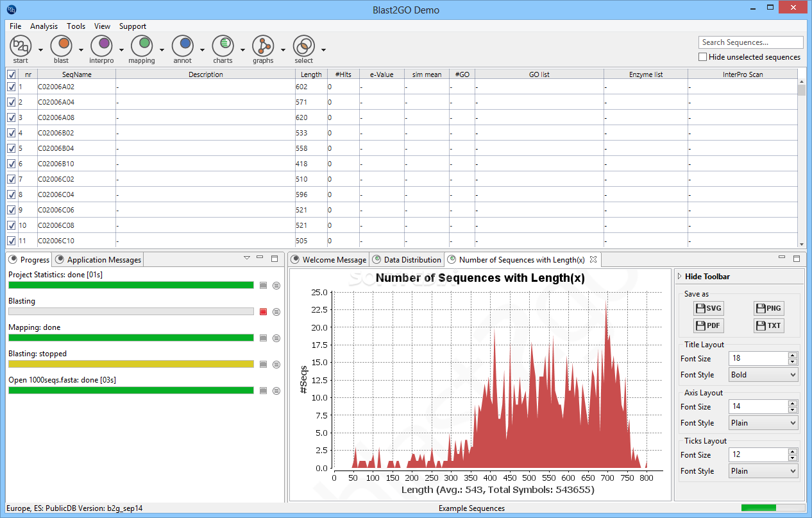The width and height of the screenshot is (812, 518).
Task: Open the File menu
Action: [x=15, y=26]
